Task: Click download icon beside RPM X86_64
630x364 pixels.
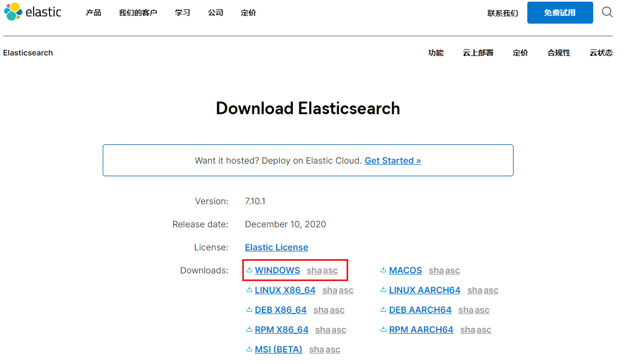Action: tap(249, 329)
